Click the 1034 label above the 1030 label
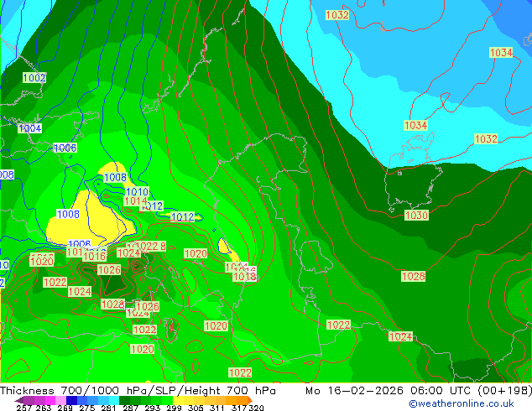 416,126
